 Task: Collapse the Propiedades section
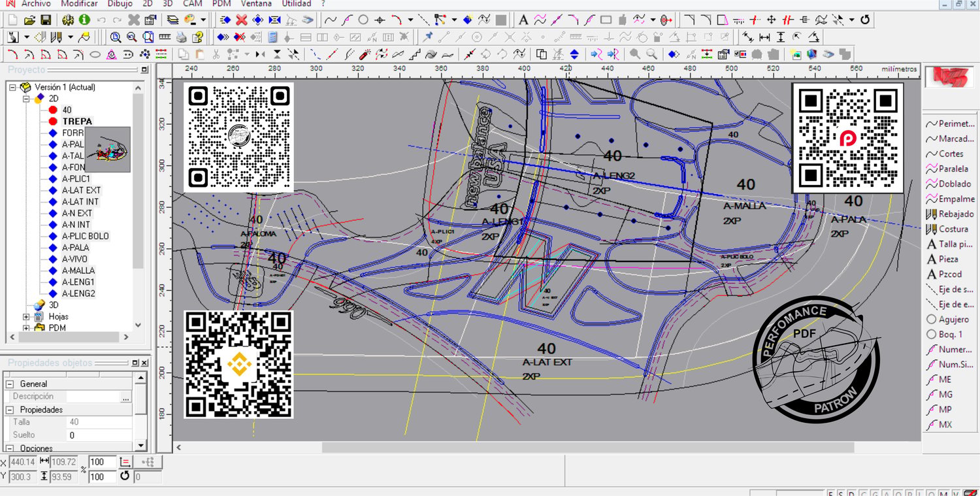pos(8,410)
